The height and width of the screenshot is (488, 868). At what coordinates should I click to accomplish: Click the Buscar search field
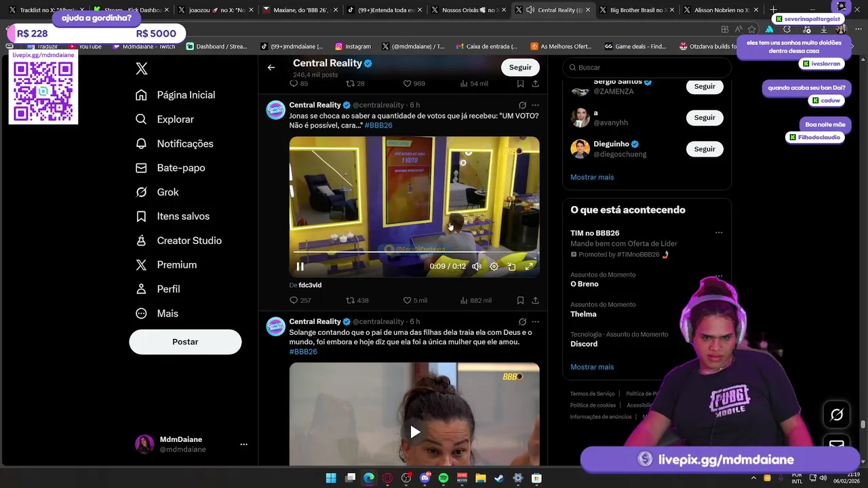point(647,67)
